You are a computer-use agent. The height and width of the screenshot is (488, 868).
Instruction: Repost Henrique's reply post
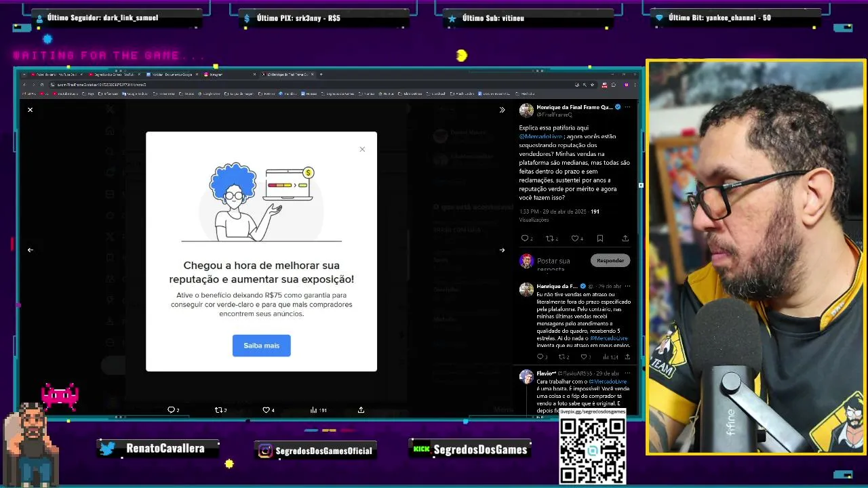pos(562,357)
